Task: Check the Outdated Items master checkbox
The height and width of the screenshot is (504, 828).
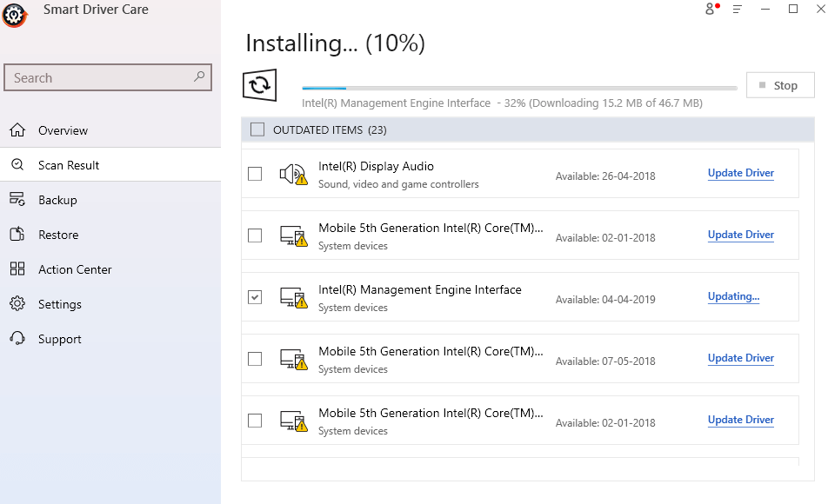Action: 257,129
